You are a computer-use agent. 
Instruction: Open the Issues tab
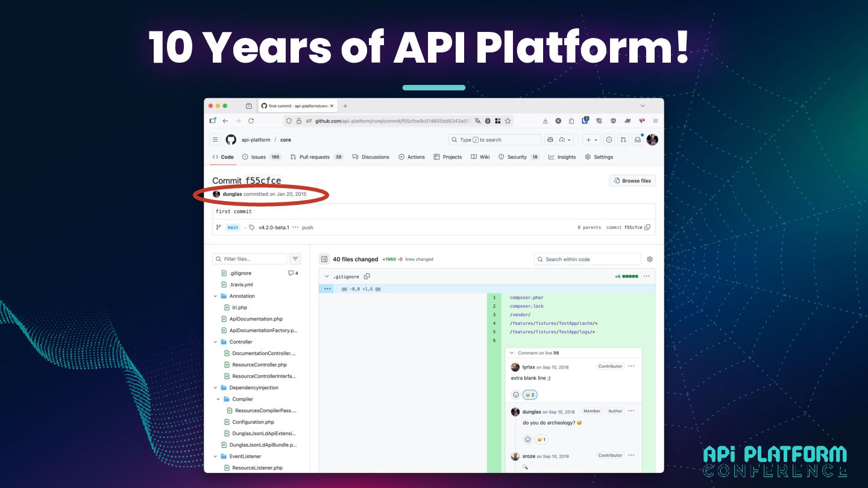[262, 157]
